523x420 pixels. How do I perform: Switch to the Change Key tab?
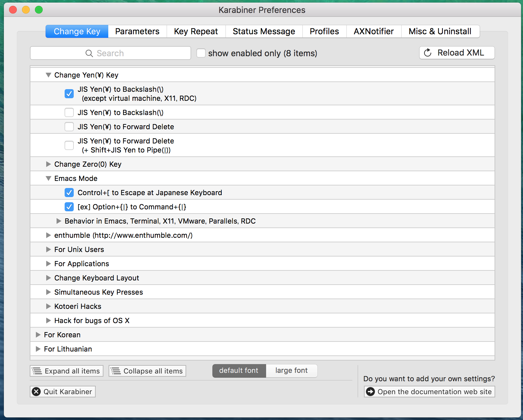click(77, 31)
